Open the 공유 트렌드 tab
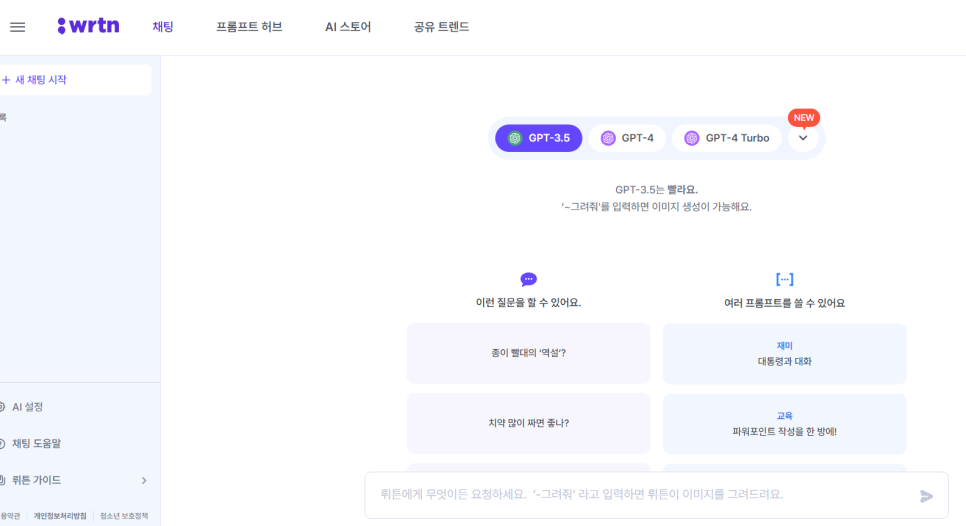 [441, 27]
